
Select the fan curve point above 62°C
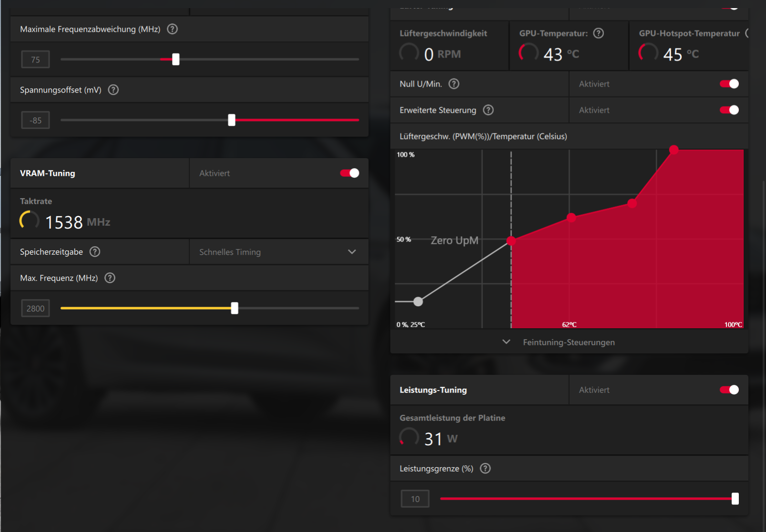point(571,218)
